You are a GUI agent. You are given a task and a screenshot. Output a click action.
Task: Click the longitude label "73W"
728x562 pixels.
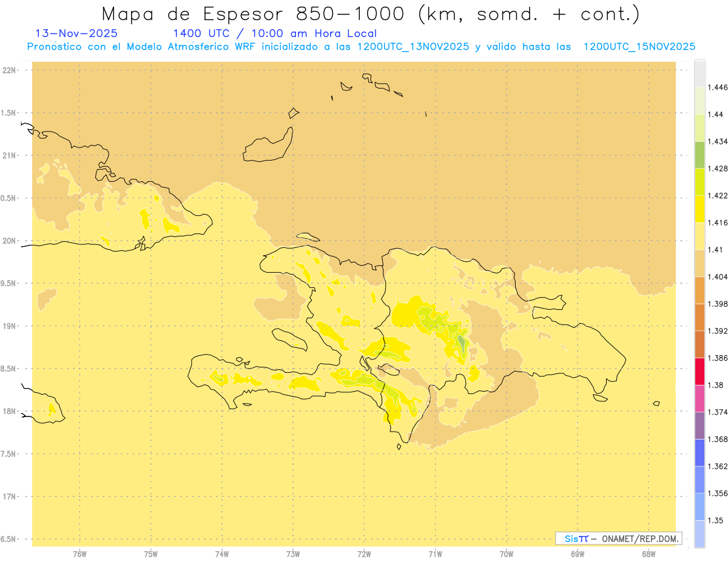coord(293,554)
